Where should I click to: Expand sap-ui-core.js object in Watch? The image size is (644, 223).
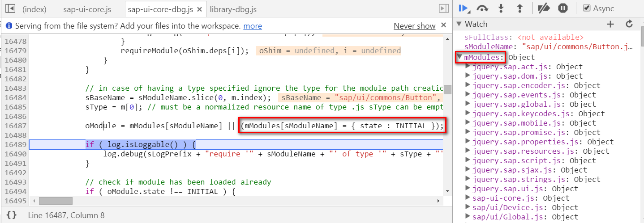coord(468,198)
